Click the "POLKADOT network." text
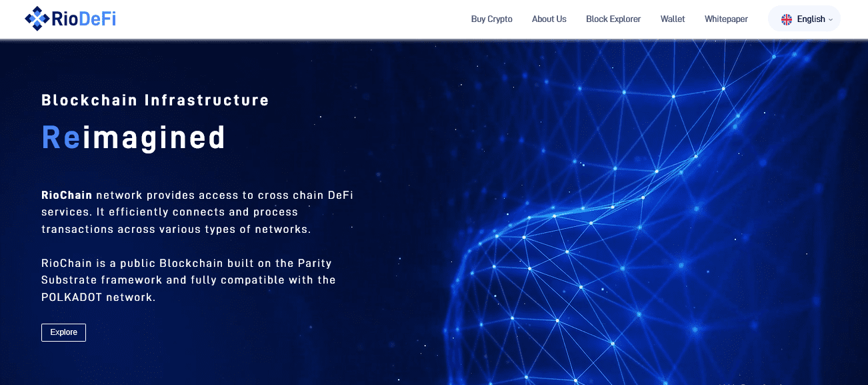868x385 pixels. (99, 298)
